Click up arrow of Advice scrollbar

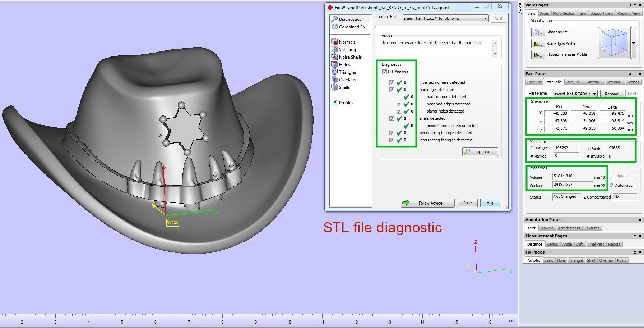495,43
